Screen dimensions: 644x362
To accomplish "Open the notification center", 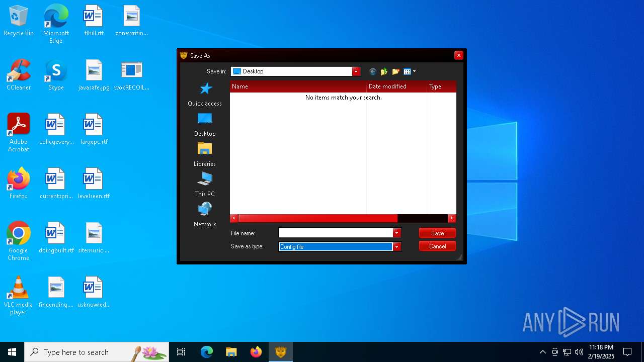I will point(627,352).
